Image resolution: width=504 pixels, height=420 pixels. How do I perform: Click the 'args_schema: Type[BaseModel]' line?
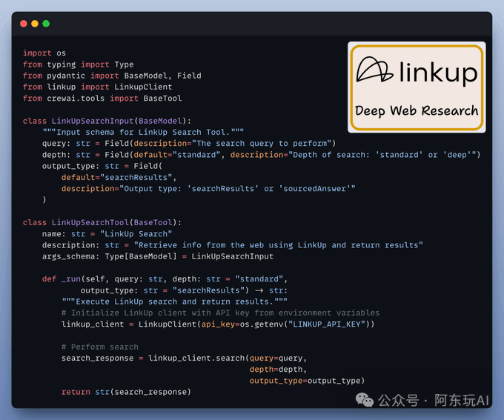157,256
